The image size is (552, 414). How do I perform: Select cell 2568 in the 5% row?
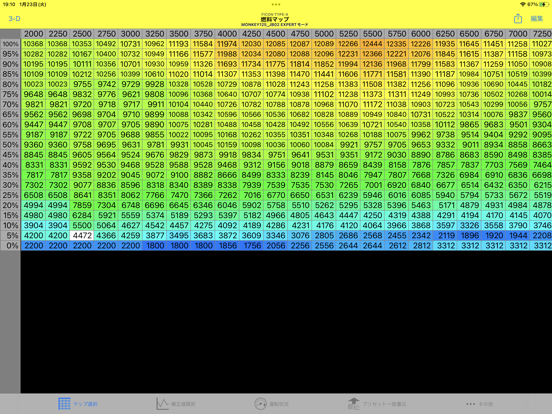point(372,236)
